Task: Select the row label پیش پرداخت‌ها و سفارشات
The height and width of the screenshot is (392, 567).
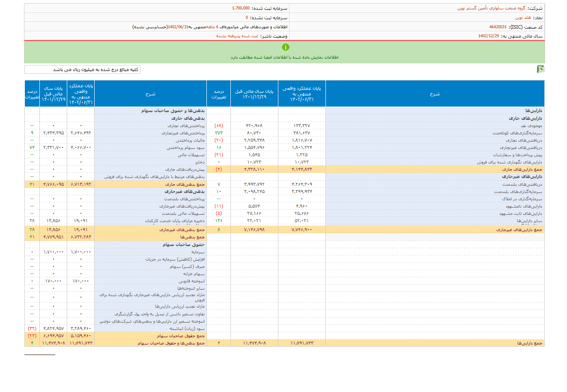Action: coord(517,155)
